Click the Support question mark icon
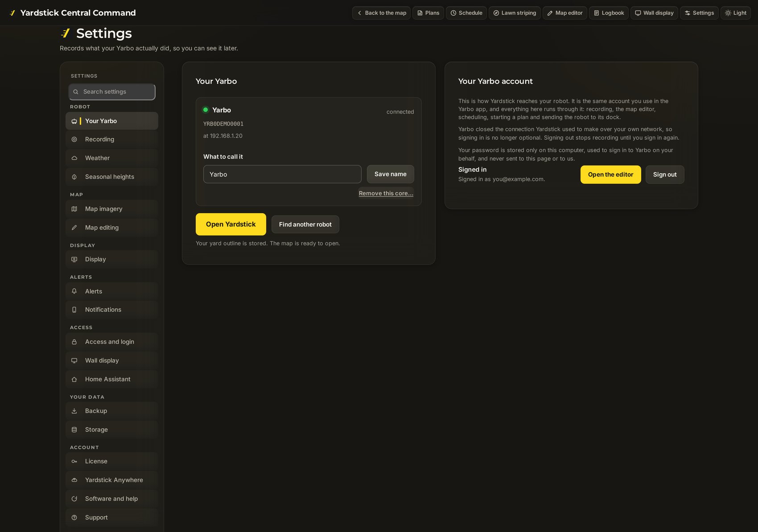 point(74,518)
